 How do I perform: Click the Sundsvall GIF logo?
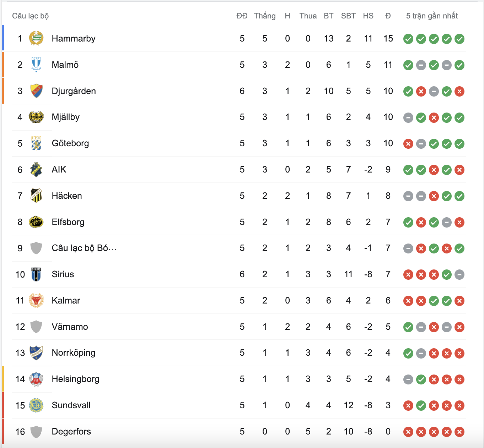36,405
